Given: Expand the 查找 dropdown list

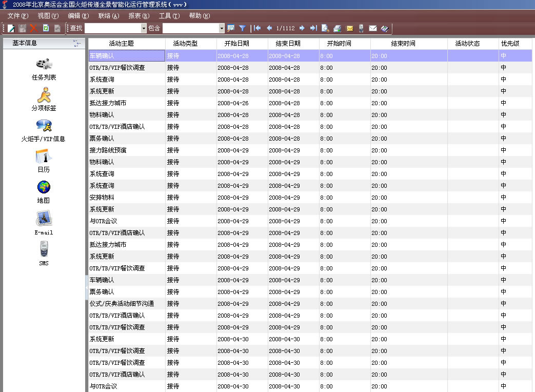Looking at the screenshot, I should pyautogui.click(x=144, y=28).
